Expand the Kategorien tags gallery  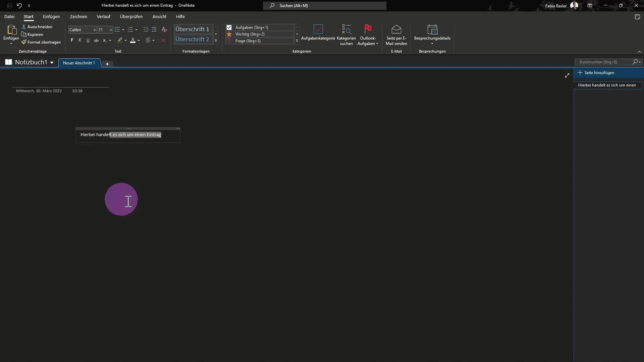pyautogui.click(x=297, y=41)
